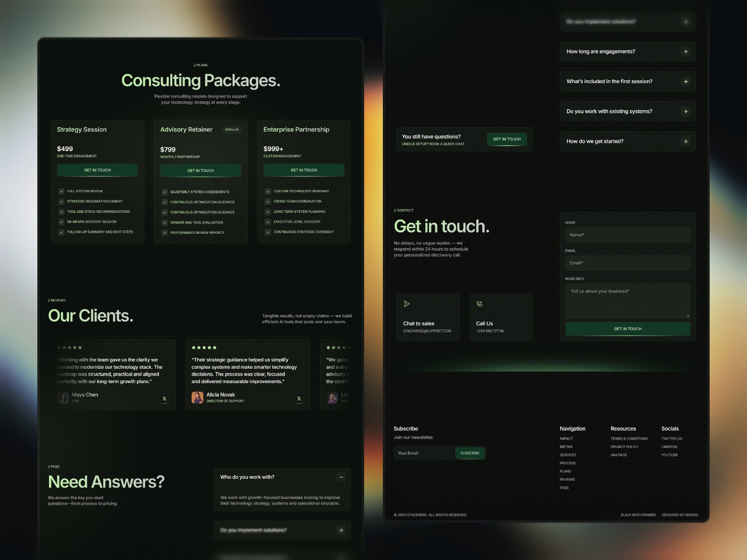Open X link on Alicia Novak's review
The height and width of the screenshot is (560, 747).
[299, 399]
